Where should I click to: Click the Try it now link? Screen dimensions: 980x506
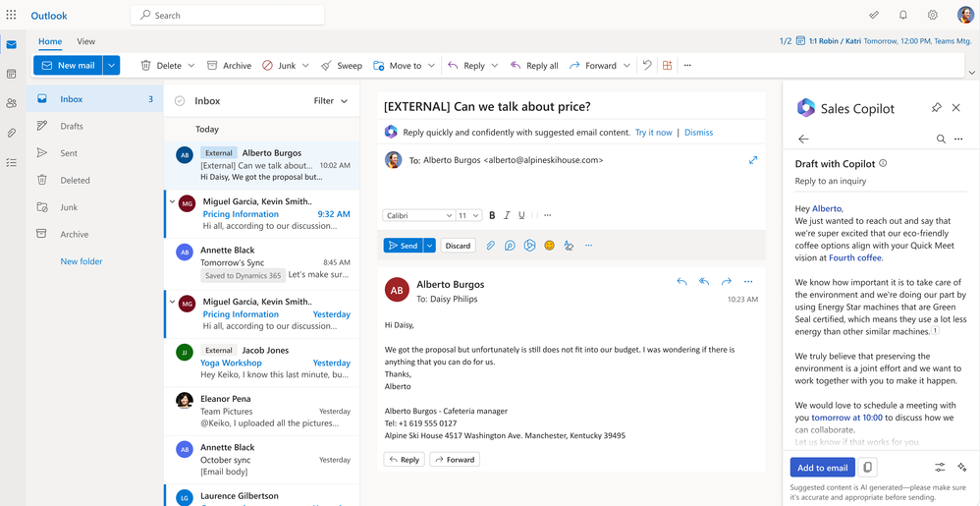point(654,133)
